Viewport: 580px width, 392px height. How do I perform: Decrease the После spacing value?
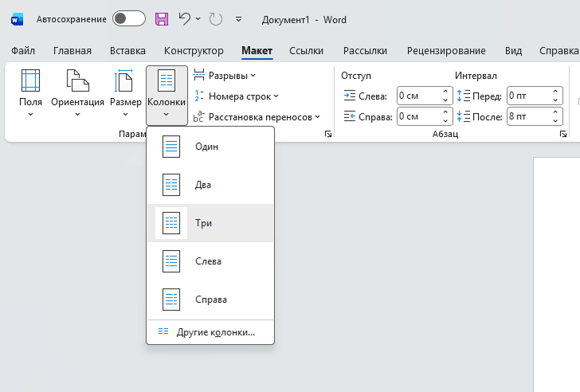555,121
